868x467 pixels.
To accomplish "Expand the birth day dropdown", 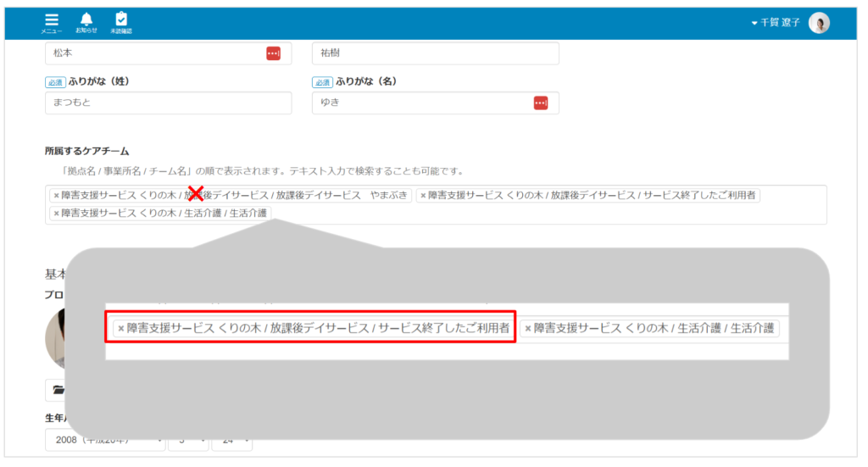I will [232, 440].
